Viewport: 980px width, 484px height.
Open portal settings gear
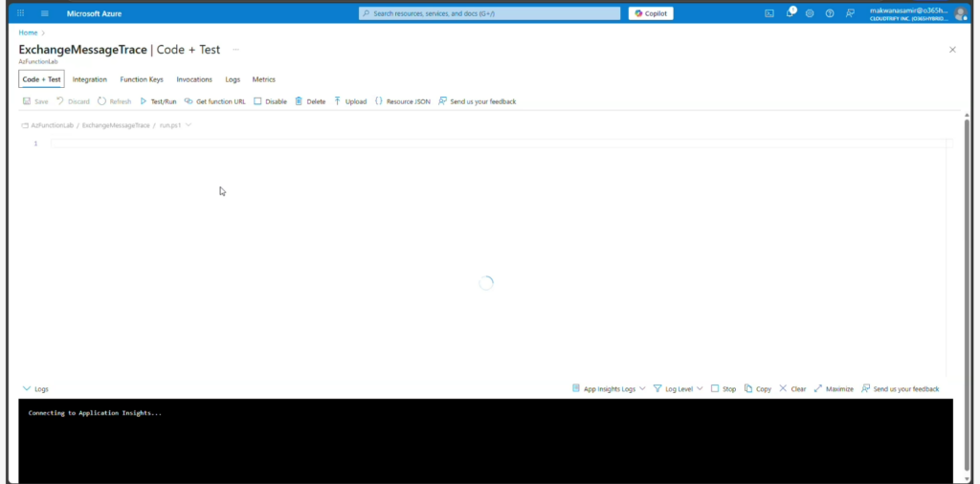pos(810,13)
